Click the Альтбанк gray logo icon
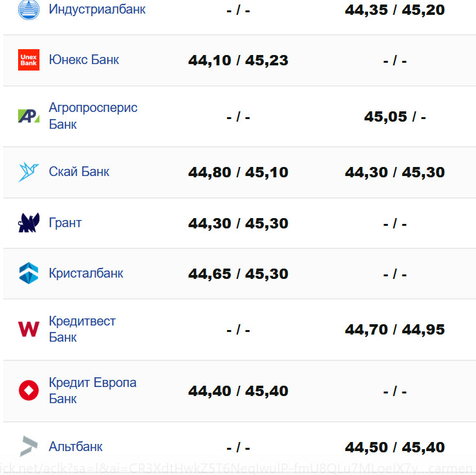Screen dimensions: 476x475 [x=28, y=447]
